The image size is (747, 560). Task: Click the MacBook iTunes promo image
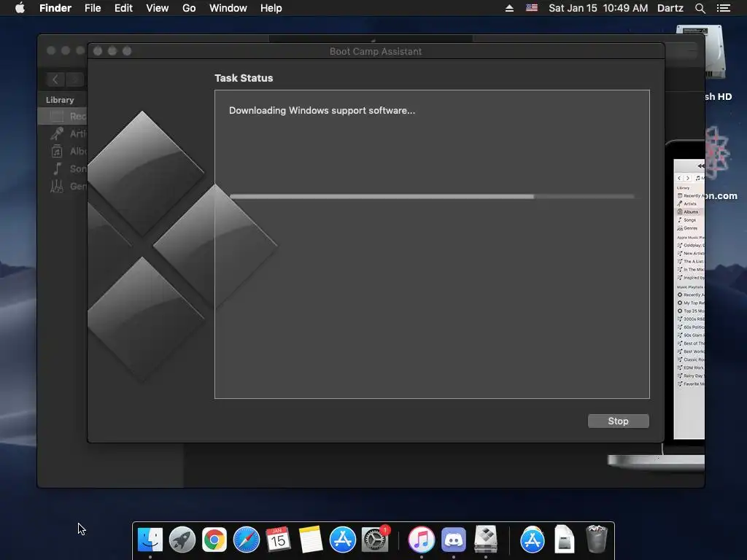point(684,305)
